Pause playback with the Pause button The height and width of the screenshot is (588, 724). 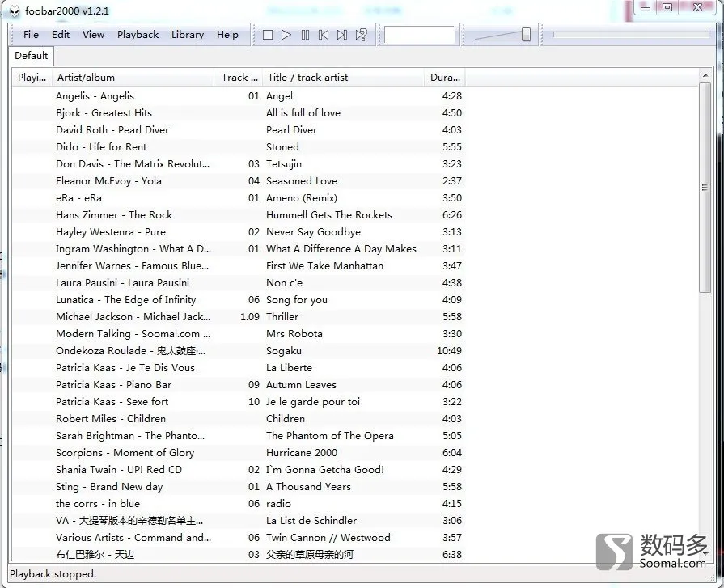coord(305,35)
